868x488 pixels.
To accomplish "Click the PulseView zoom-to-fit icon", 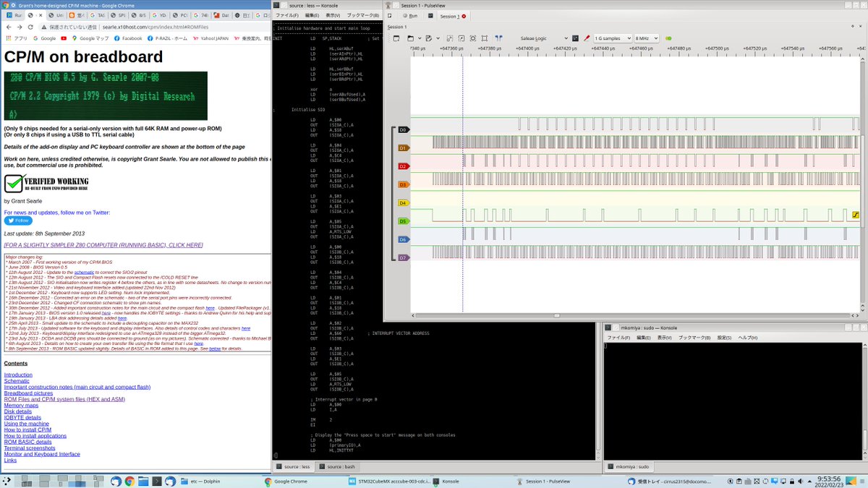I will pos(473,38).
